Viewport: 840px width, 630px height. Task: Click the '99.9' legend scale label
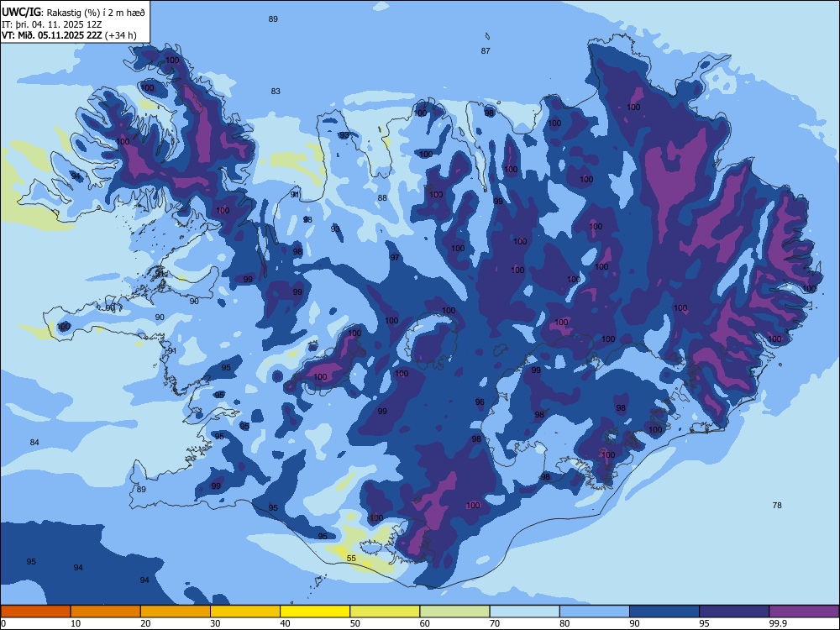(x=777, y=623)
